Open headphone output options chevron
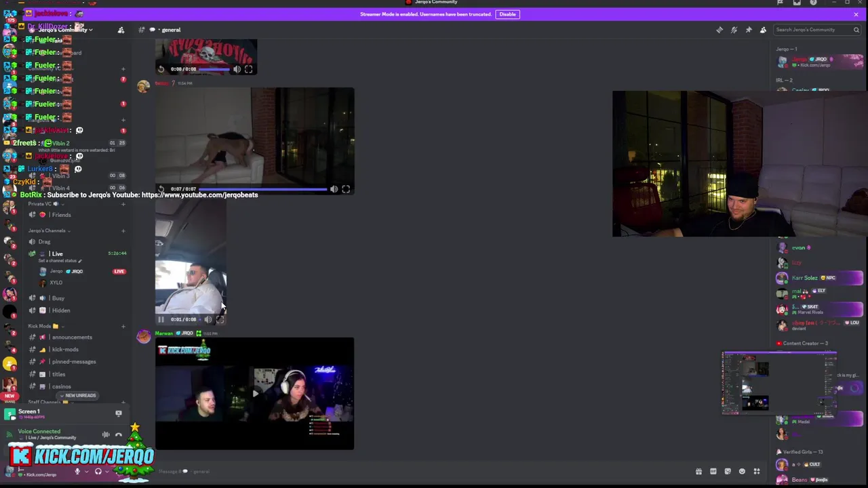Image resolution: width=868 pixels, height=488 pixels. (x=106, y=472)
